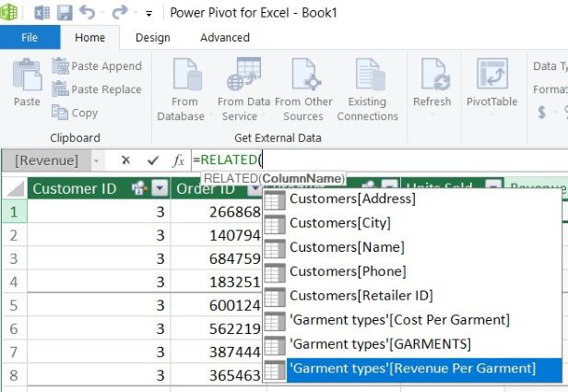The width and height of the screenshot is (568, 392).
Task: Expand the Customer ID column filter dropdown
Action: point(160,189)
